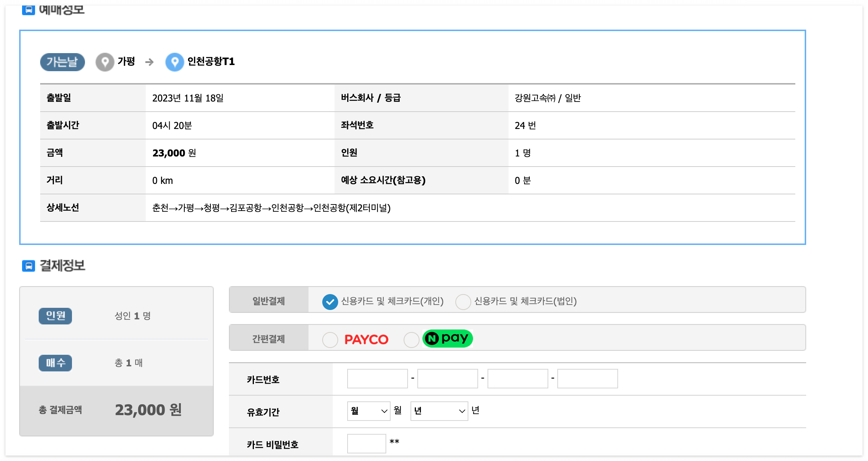Choose N pay as simple payment method
Screen dimensions: 868x461
tap(412, 339)
